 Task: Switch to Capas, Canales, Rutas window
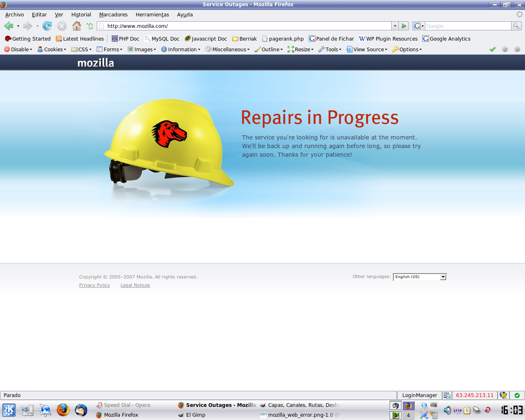299,405
